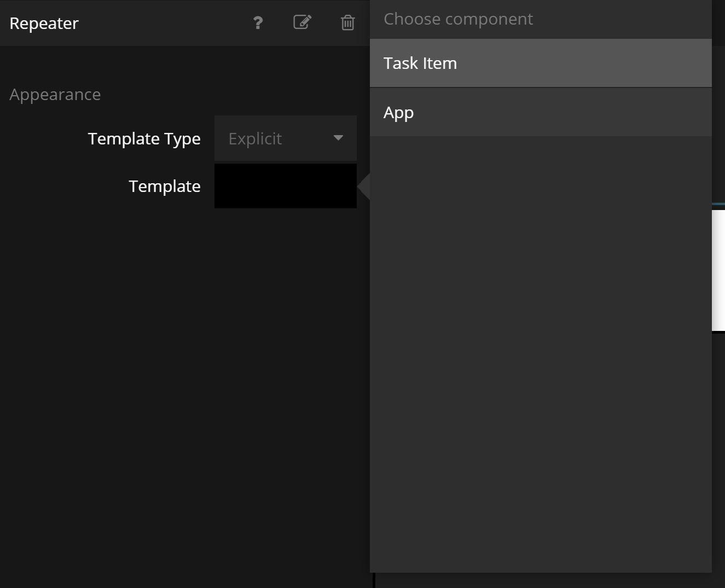Click the Template Type label

click(144, 139)
